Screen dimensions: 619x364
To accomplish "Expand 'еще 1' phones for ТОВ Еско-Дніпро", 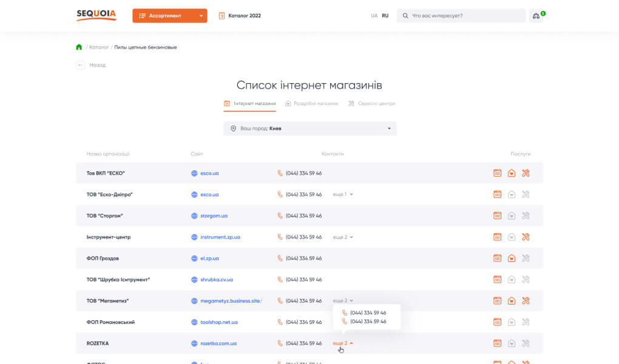I will coord(343,195).
